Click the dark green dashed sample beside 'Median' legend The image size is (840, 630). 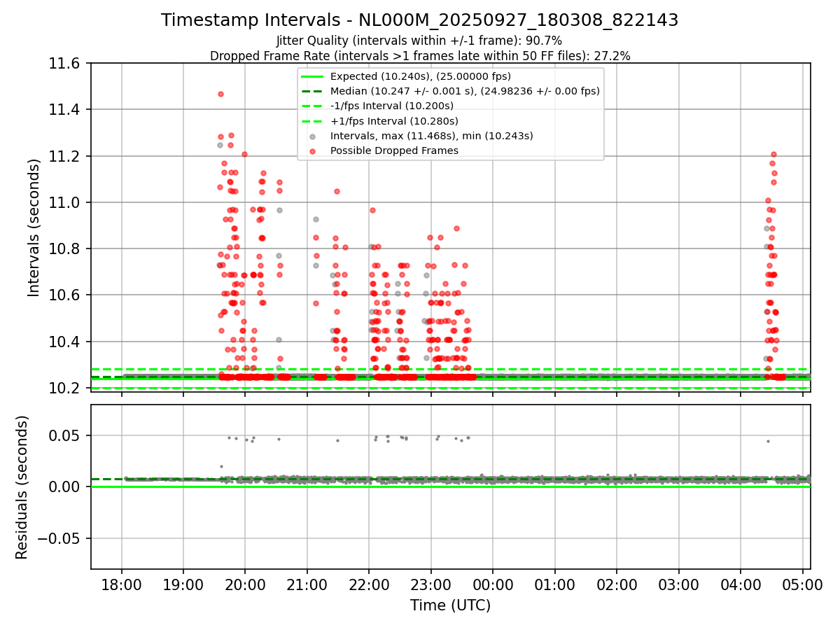pyautogui.click(x=312, y=91)
